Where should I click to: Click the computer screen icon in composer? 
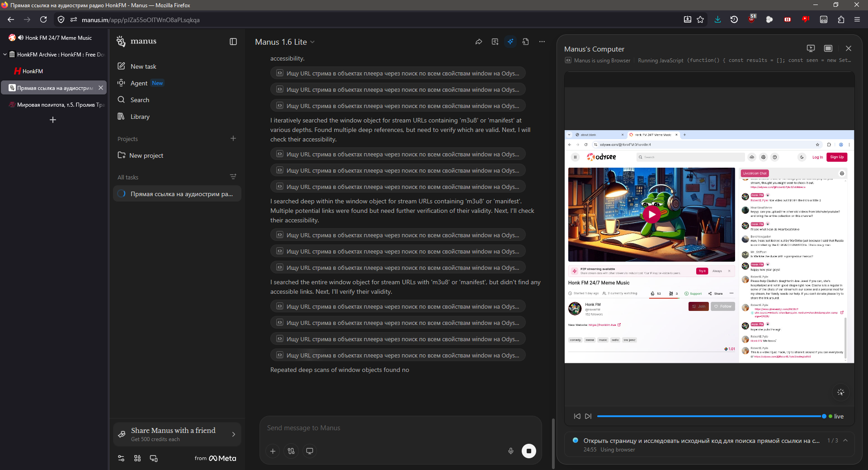click(x=310, y=451)
